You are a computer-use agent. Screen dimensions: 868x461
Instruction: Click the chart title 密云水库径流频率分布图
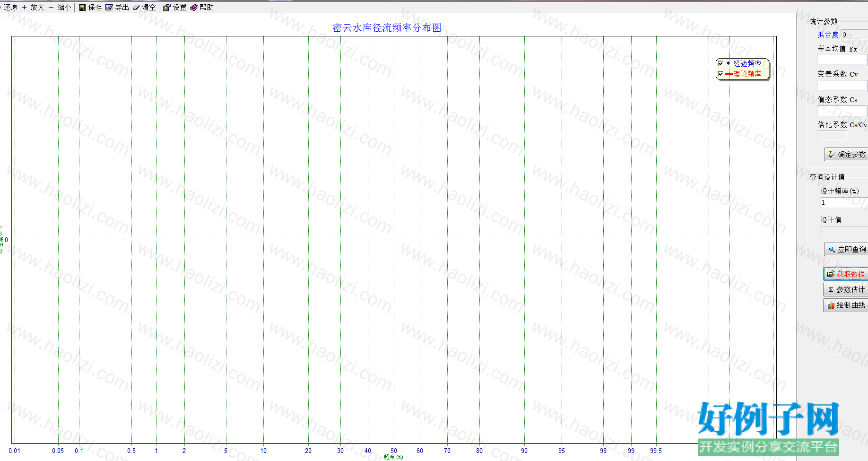pyautogui.click(x=387, y=28)
